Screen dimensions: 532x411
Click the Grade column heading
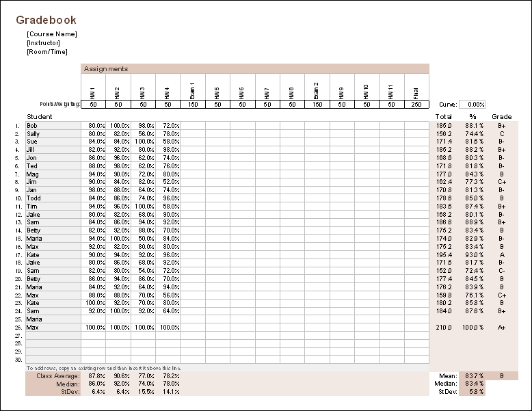point(501,117)
